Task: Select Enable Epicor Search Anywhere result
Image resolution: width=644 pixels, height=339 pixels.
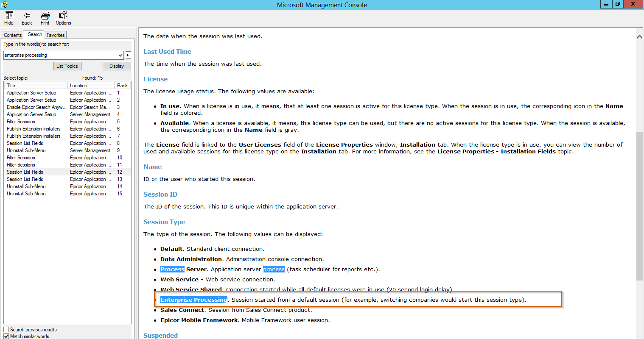Action: (67, 107)
